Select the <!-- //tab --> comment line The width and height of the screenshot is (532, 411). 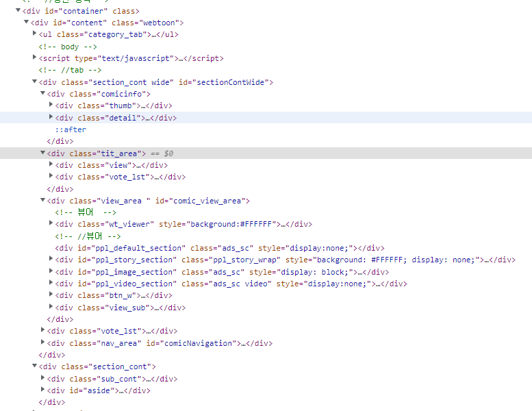(70, 71)
